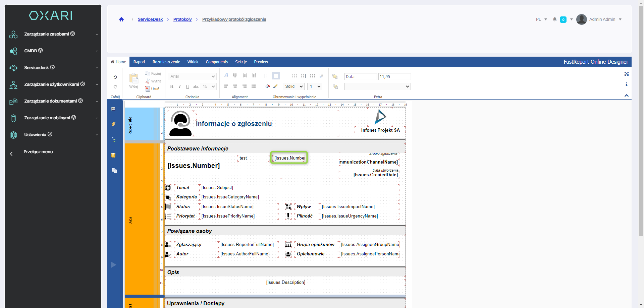
Task: Switch to the Components ribbon tab
Action: 217,62
